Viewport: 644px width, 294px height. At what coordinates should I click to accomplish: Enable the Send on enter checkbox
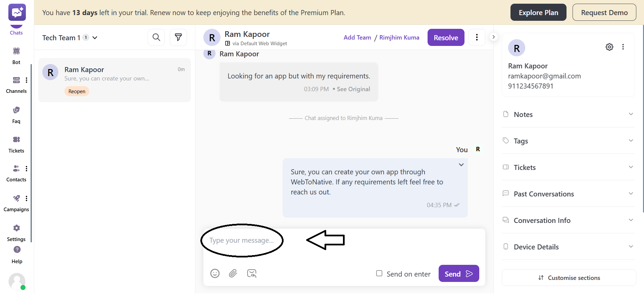pos(379,273)
